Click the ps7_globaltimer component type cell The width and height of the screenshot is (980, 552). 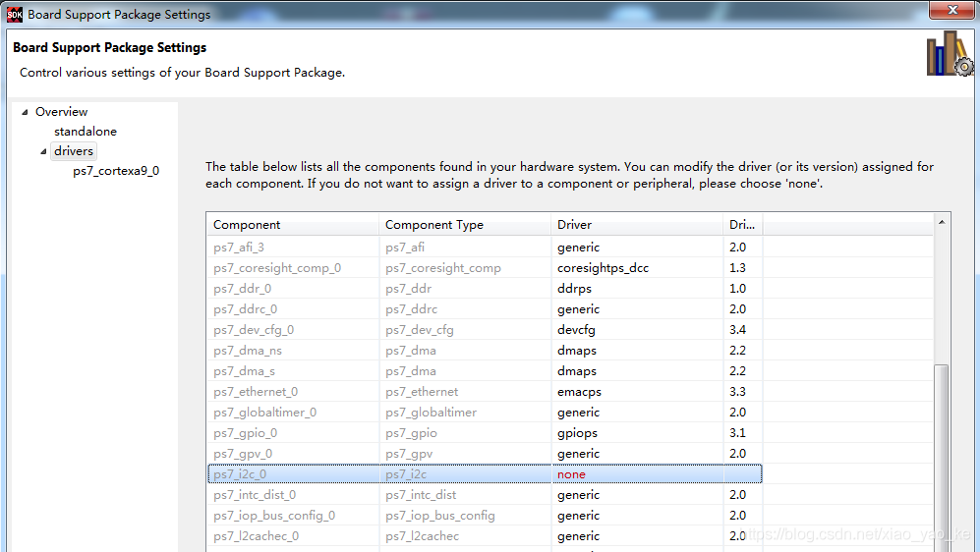465,413
